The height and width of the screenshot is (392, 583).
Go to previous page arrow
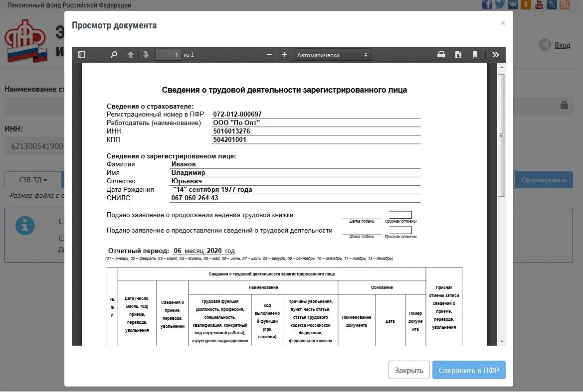coord(131,55)
